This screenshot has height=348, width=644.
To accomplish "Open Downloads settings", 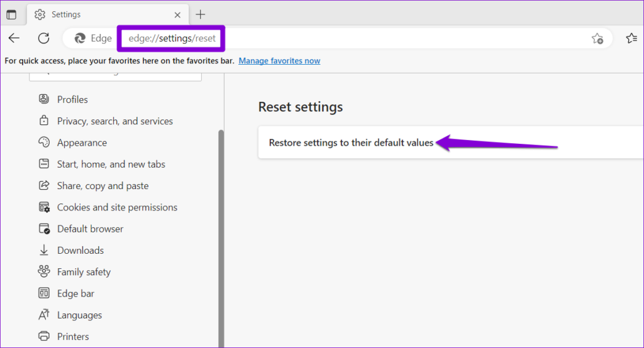I will [80, 251].
